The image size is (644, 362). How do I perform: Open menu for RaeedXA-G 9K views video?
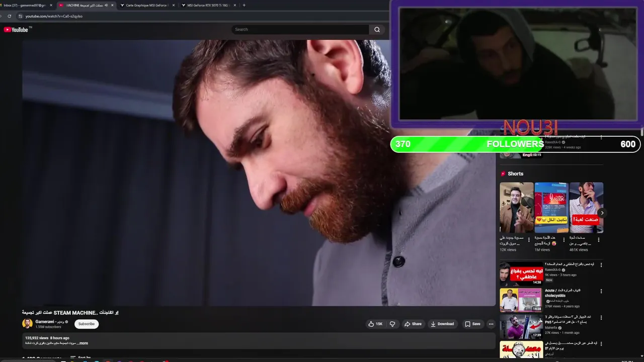tap(601, 265)
